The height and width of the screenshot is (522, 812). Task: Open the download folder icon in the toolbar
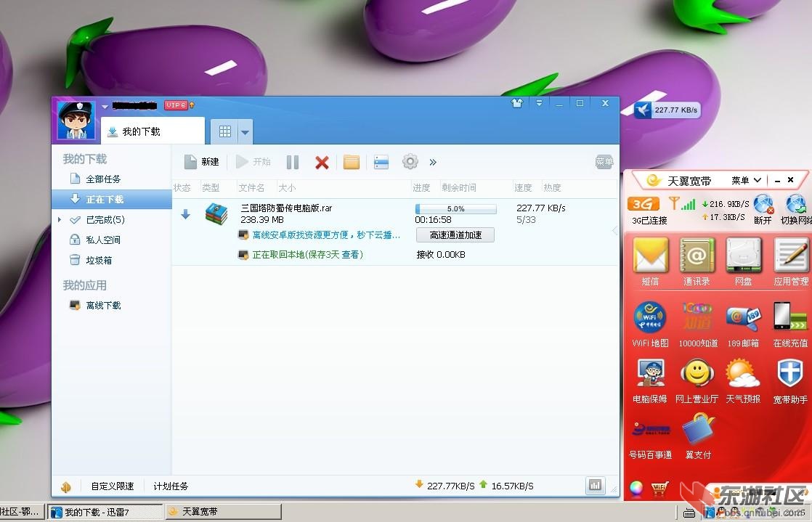(351, 162)
